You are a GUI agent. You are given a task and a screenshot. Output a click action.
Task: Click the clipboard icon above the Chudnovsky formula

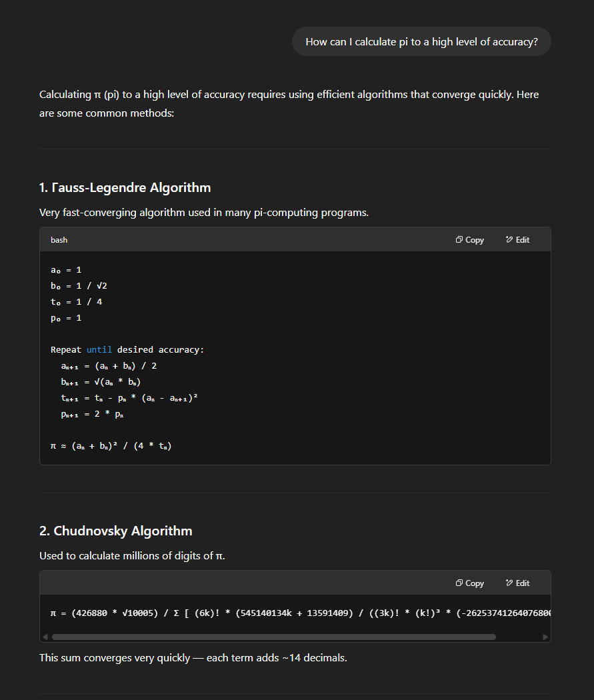[x=458, y=583]
